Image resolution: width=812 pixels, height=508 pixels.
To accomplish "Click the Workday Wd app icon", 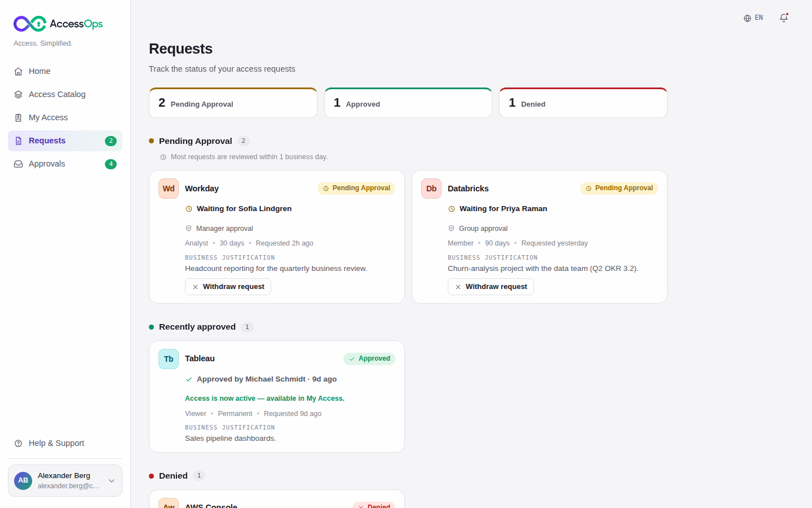I will [x=169, y=189].
